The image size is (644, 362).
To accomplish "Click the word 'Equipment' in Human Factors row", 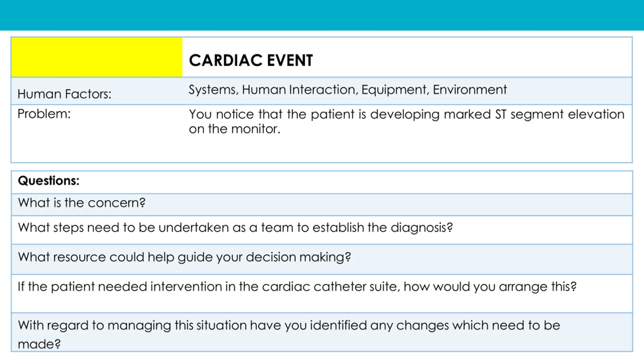I will click(x=394, y=90).
